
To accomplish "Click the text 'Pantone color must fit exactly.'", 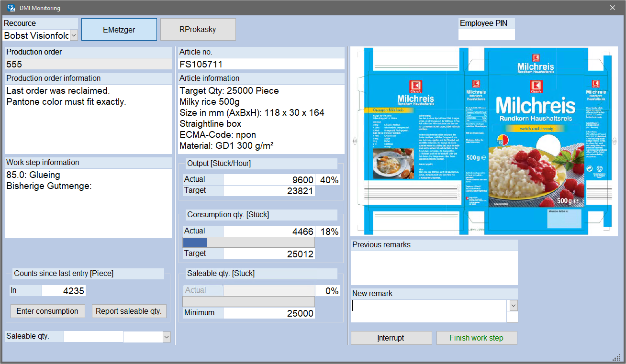I will tap(66, 102).
